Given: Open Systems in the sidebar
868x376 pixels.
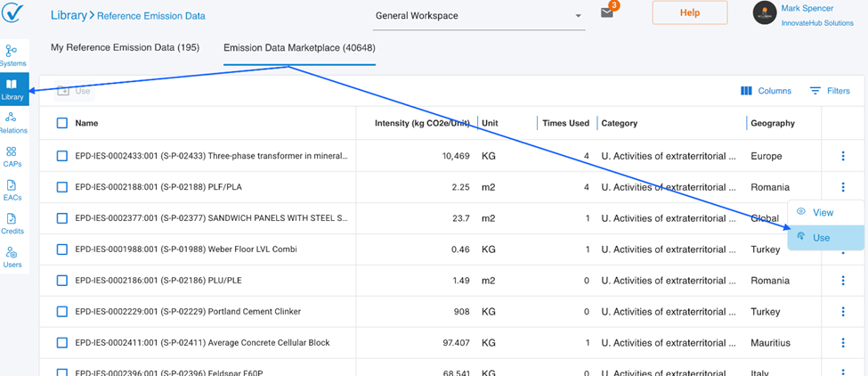Looking at the screenshot, I should tap(12, 55).
